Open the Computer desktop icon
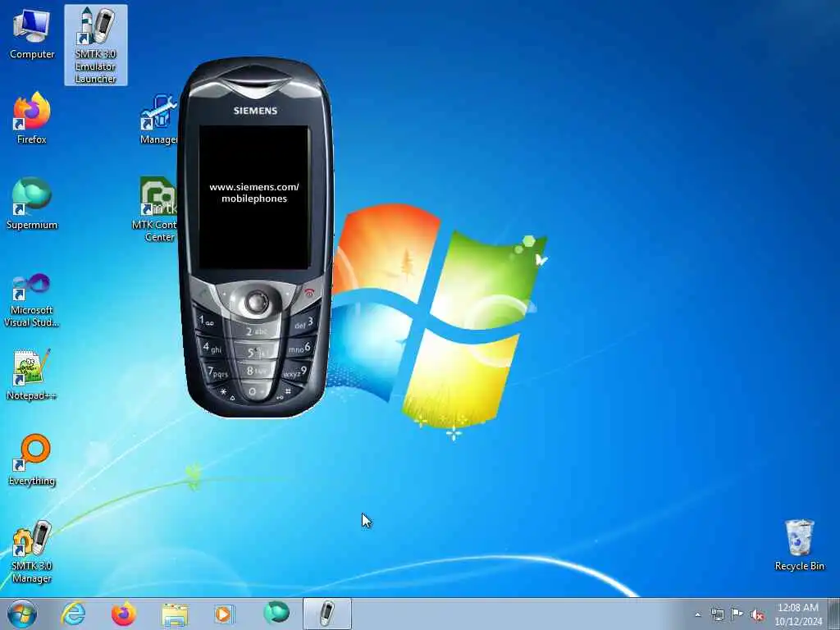Viewport: 840px width, 630px height. [x=32, y=34]
